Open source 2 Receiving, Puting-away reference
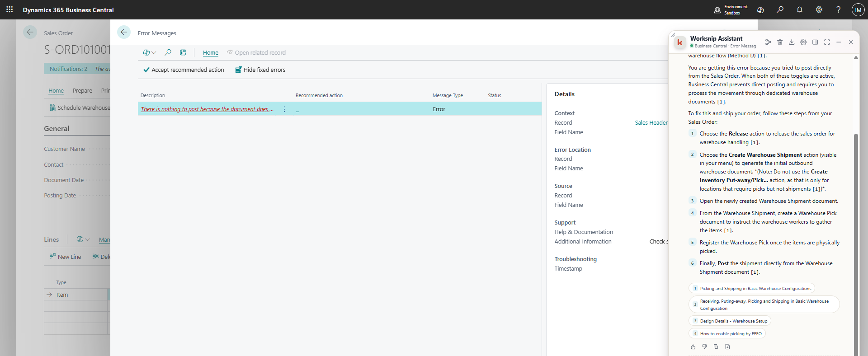 coord(764,304)
